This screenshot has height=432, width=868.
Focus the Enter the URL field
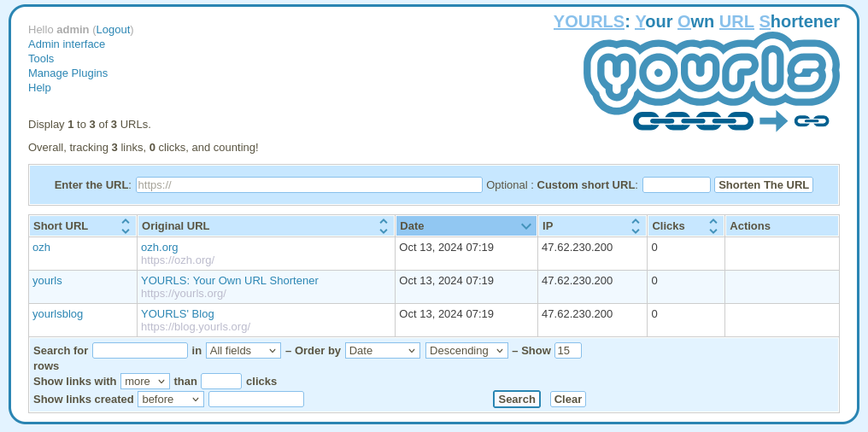click(x=309, y=184)
